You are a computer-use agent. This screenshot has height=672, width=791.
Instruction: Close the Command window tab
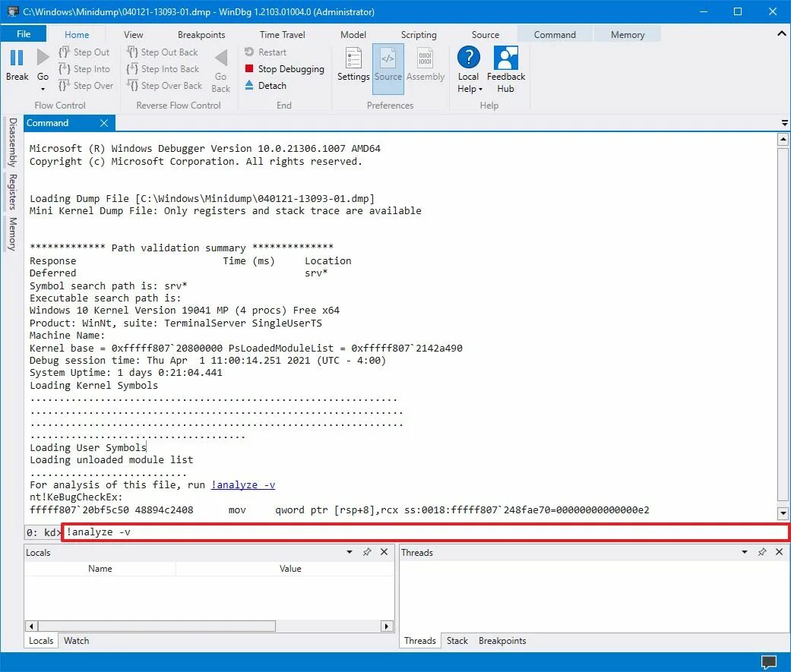[104, 123]
